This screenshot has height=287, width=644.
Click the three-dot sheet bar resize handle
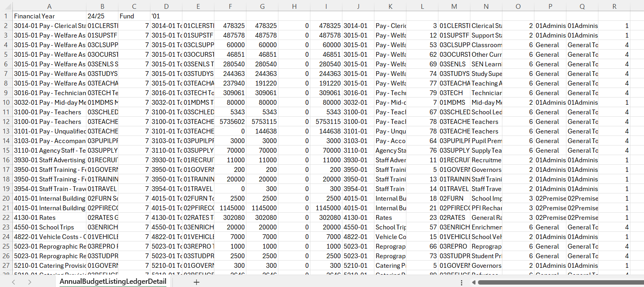pos(462,283)
